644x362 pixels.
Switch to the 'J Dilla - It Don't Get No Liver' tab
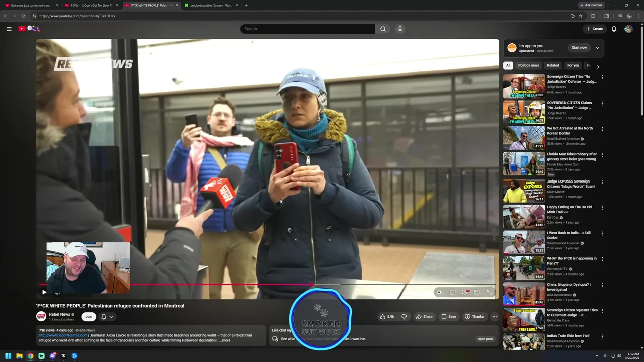coord(91,5)
